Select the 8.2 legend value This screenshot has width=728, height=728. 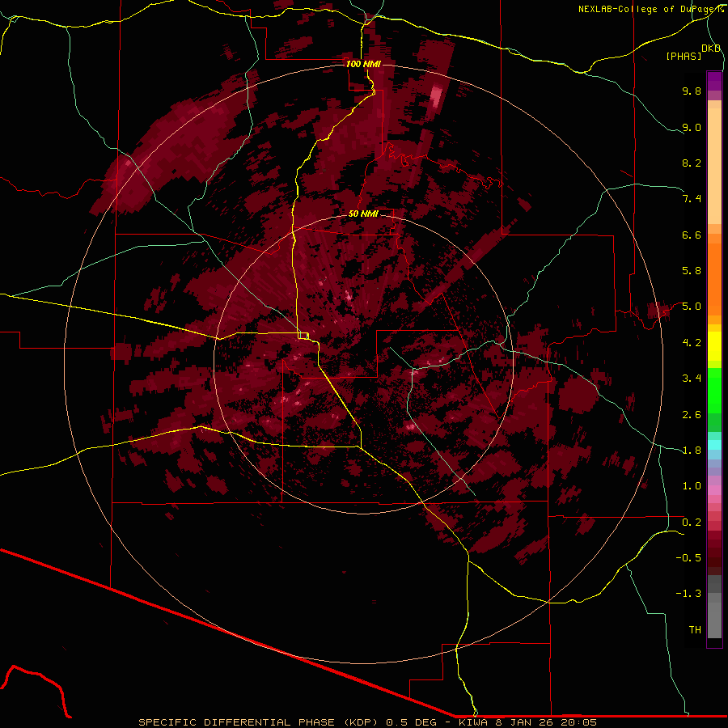click(692, 163)
